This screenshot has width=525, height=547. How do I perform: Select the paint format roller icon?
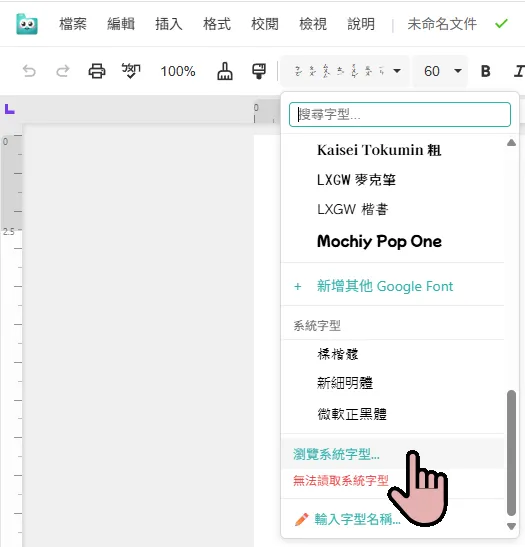pyautogui.click(x=259, y=71)
